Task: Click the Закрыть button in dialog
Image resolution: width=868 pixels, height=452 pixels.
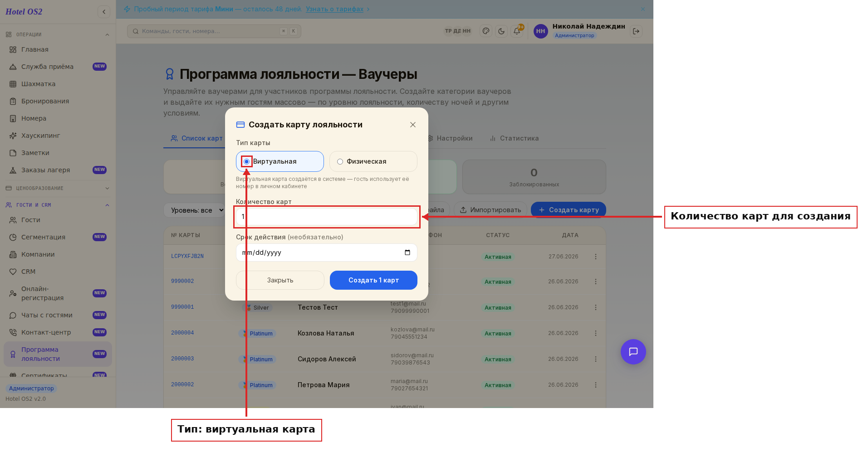Action: (x=280, y=280)
